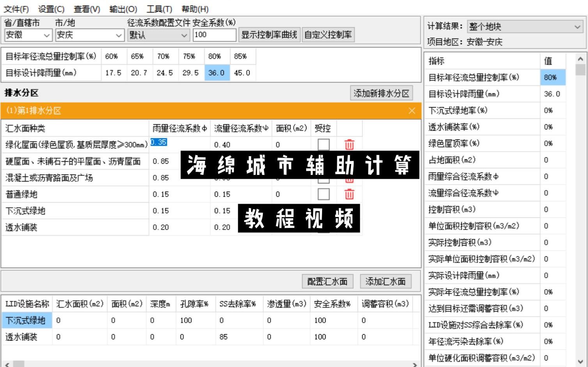Open the 设置(C) menu
The height and width of the screenshot is (367, 588).
pos(51,9)
